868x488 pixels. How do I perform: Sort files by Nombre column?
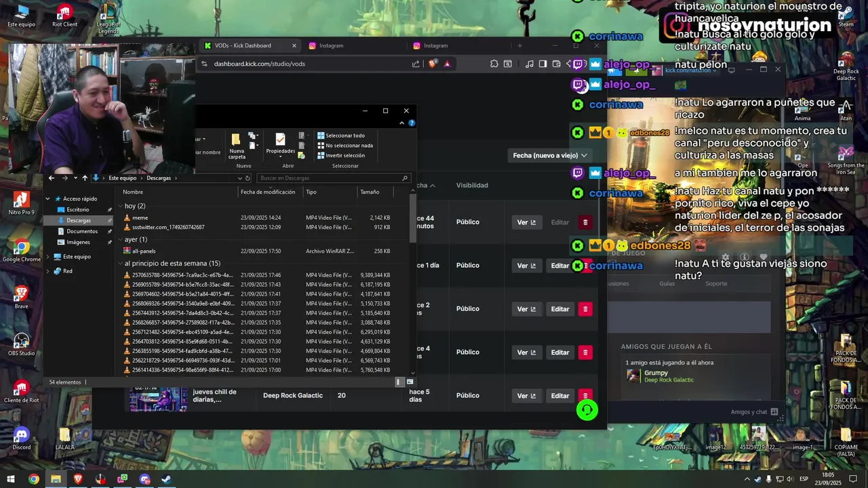point(179,192)
